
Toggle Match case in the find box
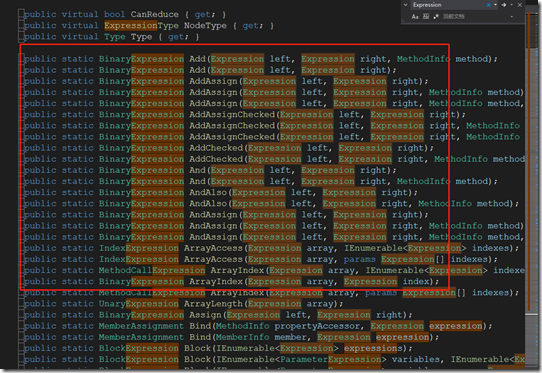[x=415, y=17]
